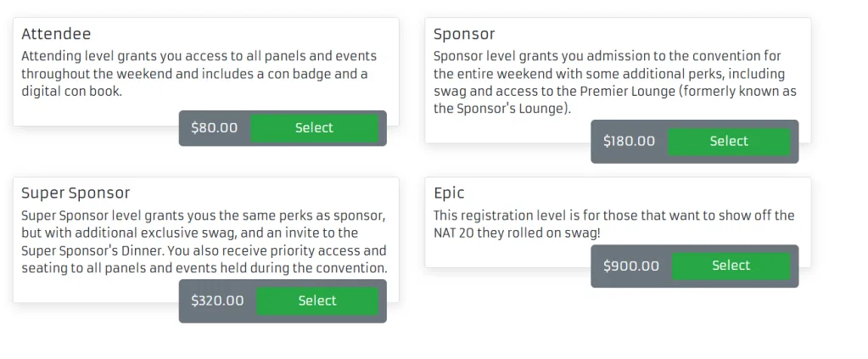Choose the Super Sponsor level Select button
Viewport: 868px width, 359px height.
[317, 301]
